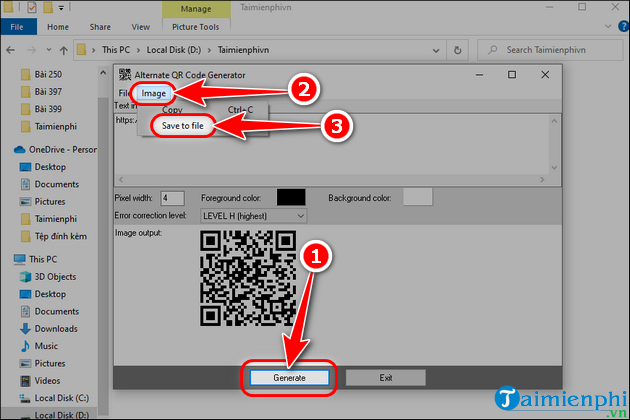The width and height of the screenshot is (630, 420).
Task: Collapse the ribbon chevron in Explorer
Action: pyautogui.click(x=608, y=27)
